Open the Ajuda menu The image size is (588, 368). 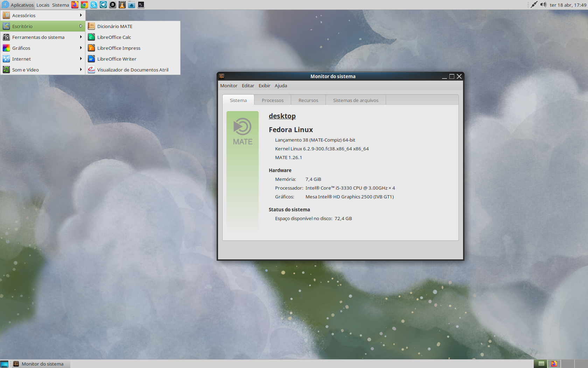[x=281, y=86]
